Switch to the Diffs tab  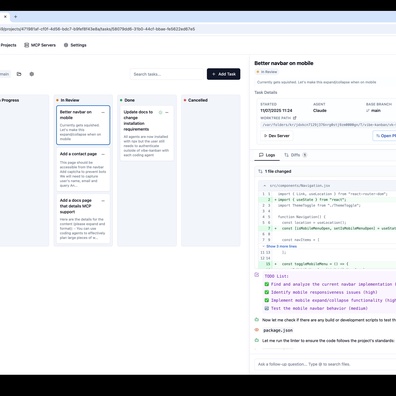[295, 155]
